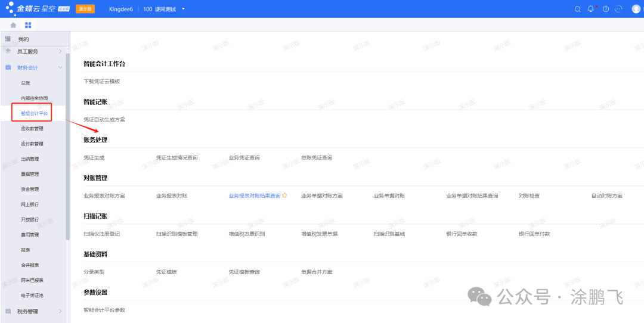Go to the home tab icon
Image resolution: width=644 pixels, height=323 pixels.
(x=14, y=26)
